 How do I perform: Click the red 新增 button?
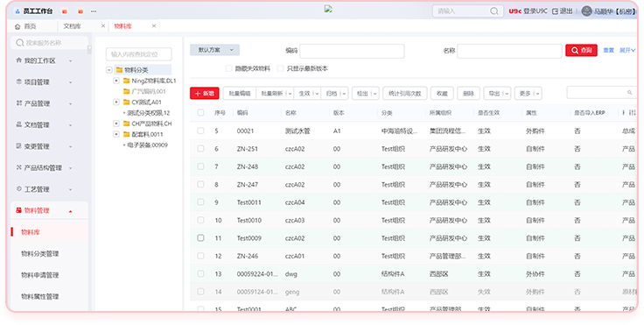205,94
